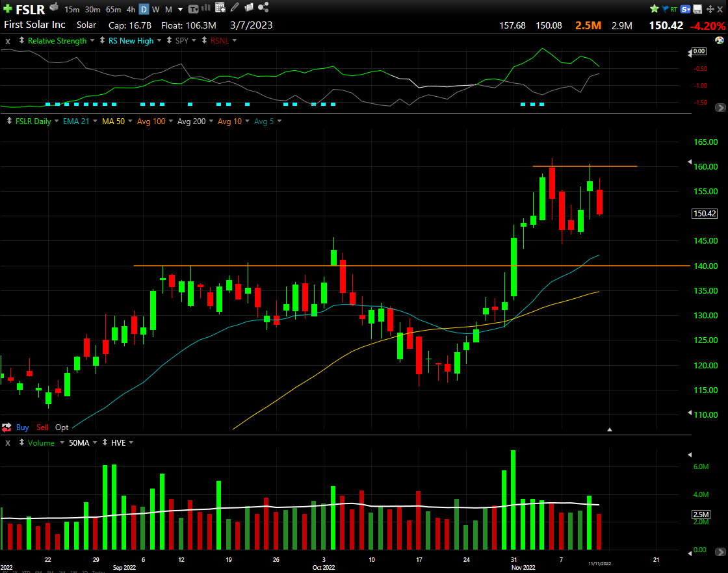The width and height of the screenshot is (728, 573).
Task: Click the add-indicator grid-plus icon
Action: (x=220, y=7)
